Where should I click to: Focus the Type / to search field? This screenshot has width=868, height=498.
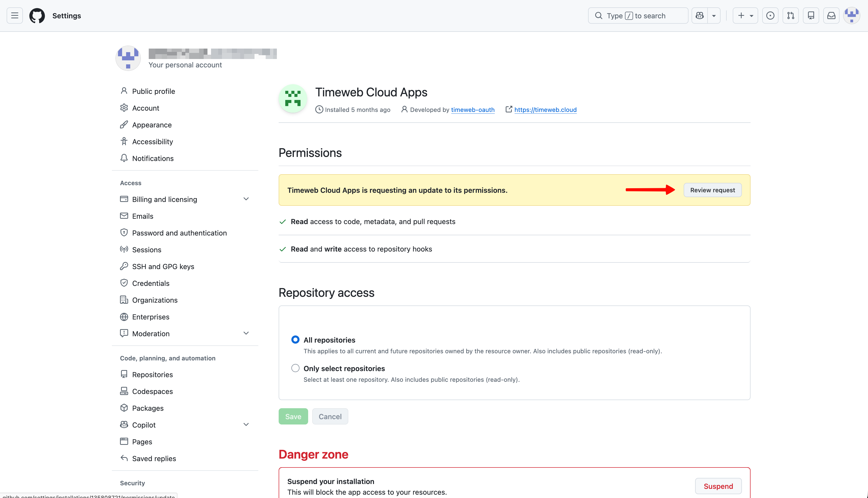point(638,16)
